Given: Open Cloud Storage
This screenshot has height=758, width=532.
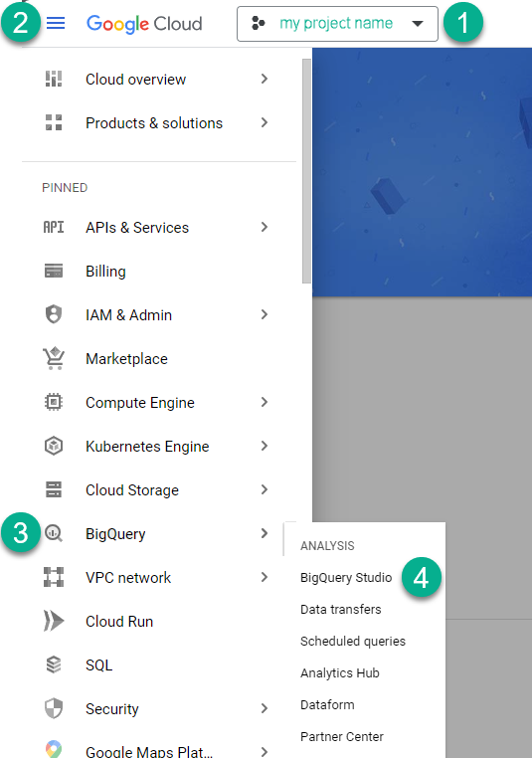Looking at the screenshot, I should (x=132, y=490).
